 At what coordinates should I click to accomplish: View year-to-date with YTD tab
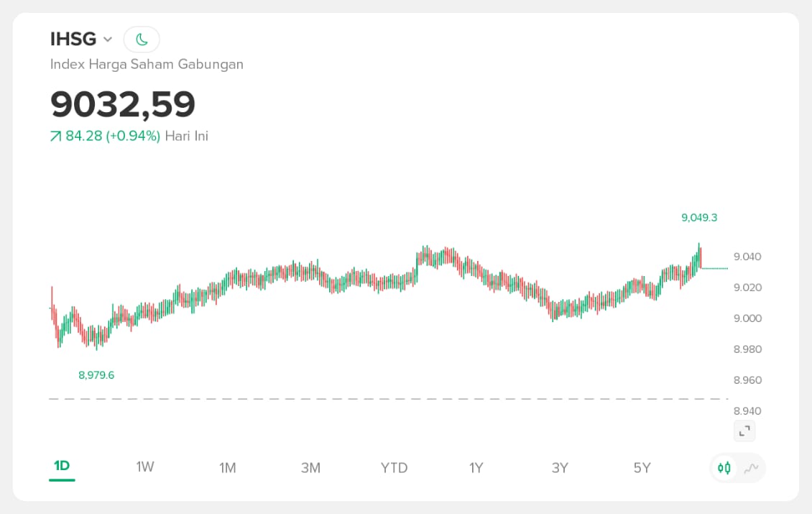click(394, 468)
